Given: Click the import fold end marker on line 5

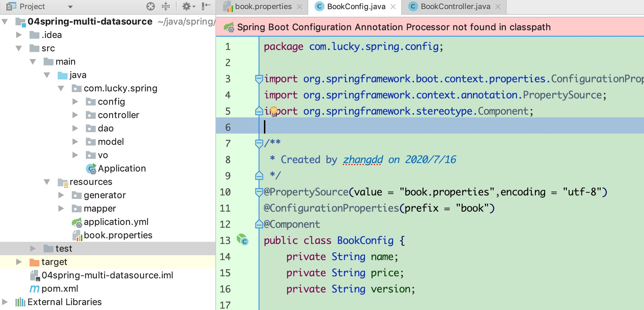Looking at the screenshot, I should coord(259,111).
